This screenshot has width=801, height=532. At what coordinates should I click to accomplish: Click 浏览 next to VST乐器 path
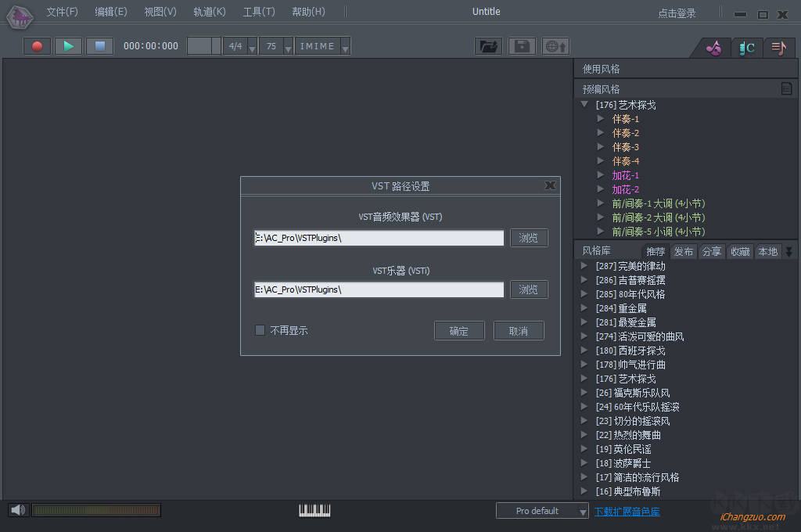pos(529,289)
